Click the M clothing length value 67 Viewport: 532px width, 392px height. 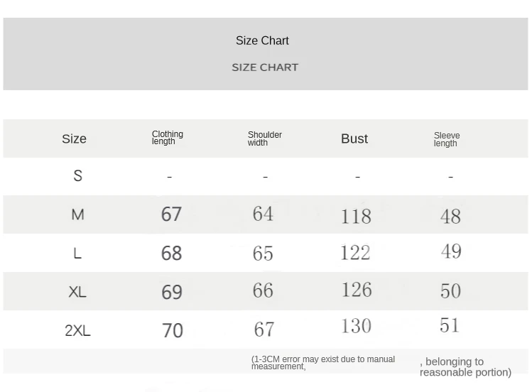coord(171,214)
